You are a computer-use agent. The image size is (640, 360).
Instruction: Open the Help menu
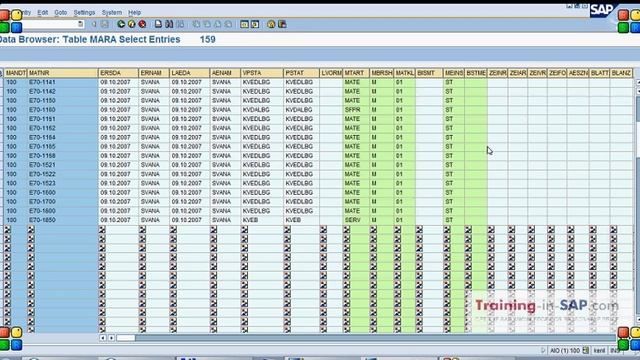click(x=134, y=13)
